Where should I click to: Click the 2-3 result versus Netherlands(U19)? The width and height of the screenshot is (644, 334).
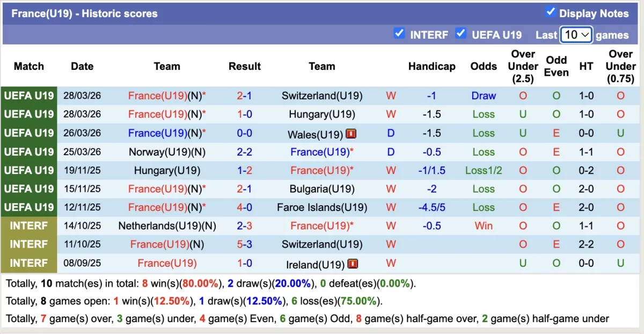[245, 226]
